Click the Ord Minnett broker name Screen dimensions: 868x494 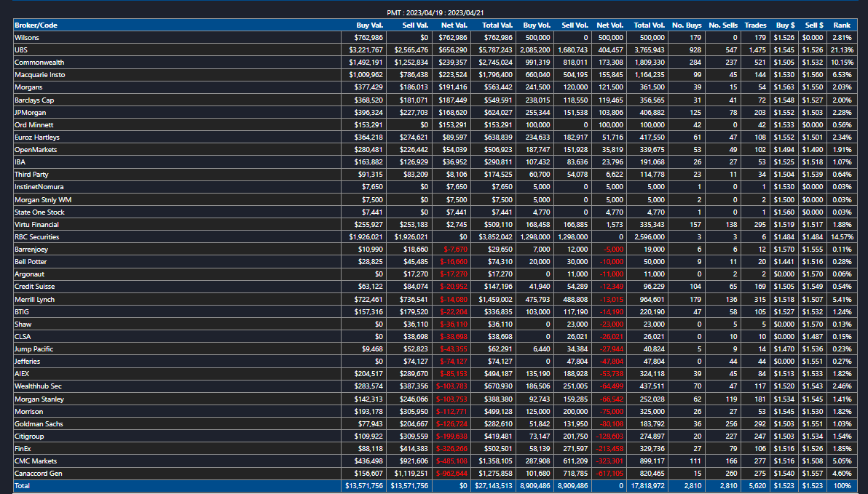click(x=33, y=125)
